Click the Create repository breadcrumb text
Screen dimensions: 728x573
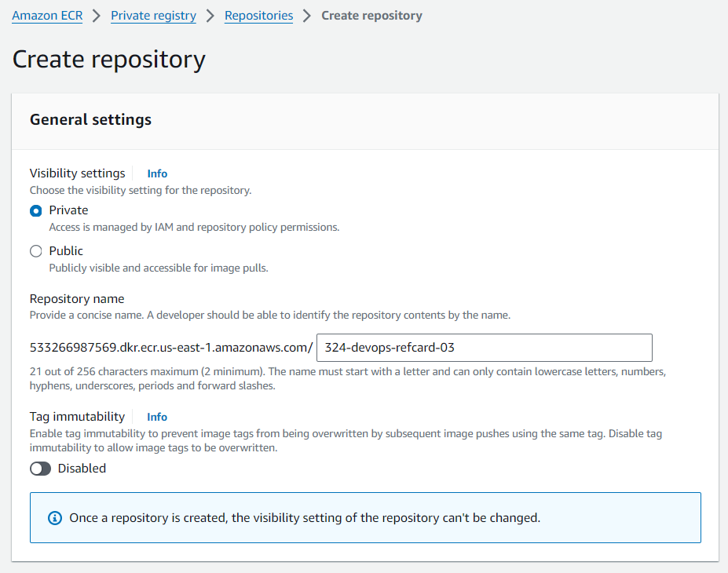pyautogui.click(x=372, y=16)
